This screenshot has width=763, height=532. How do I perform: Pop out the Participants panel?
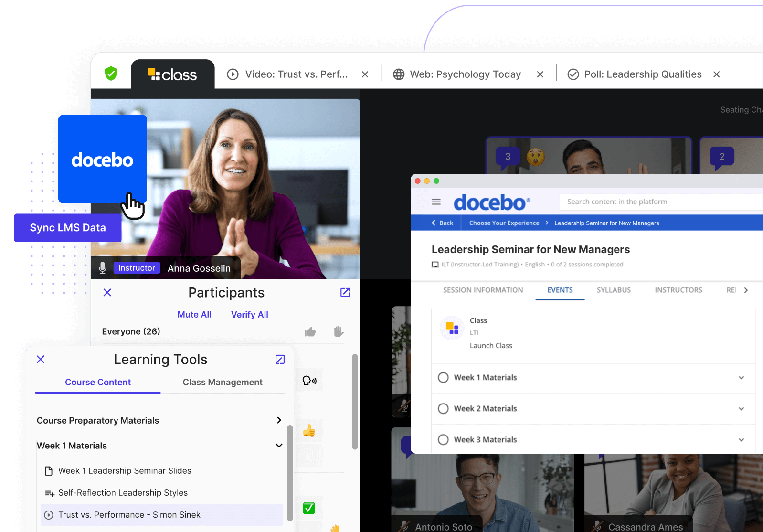click(x=345, y=292)
